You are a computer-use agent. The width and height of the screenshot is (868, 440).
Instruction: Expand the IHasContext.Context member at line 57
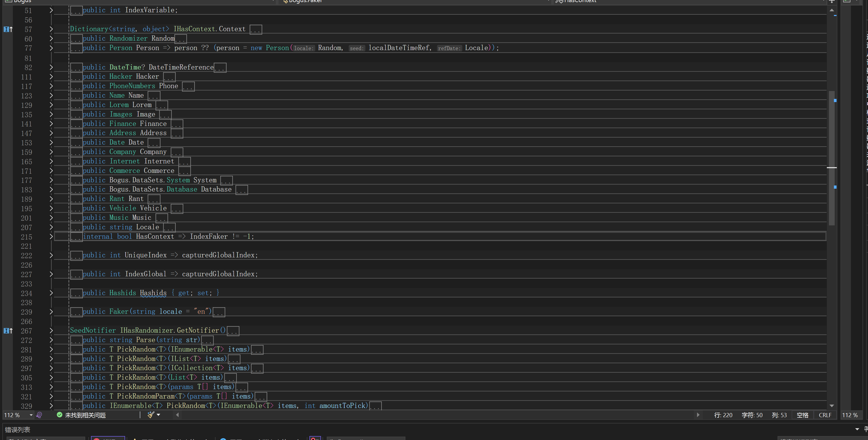coord(51,29)
